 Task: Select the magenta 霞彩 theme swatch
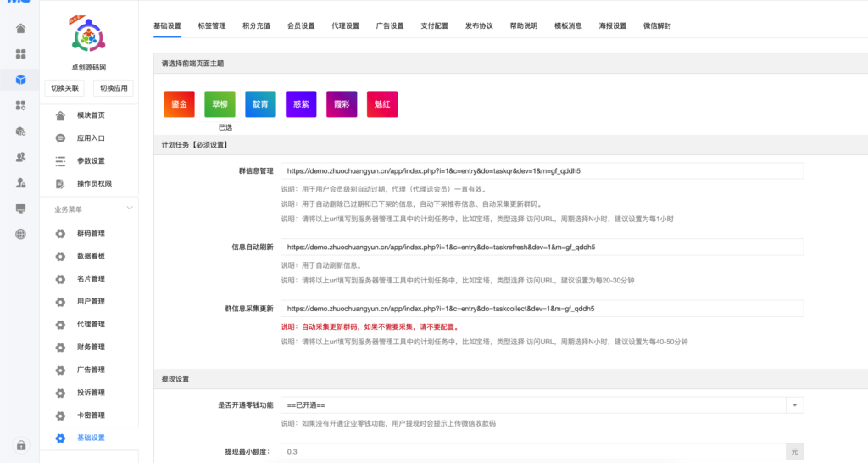click(342, 104)
